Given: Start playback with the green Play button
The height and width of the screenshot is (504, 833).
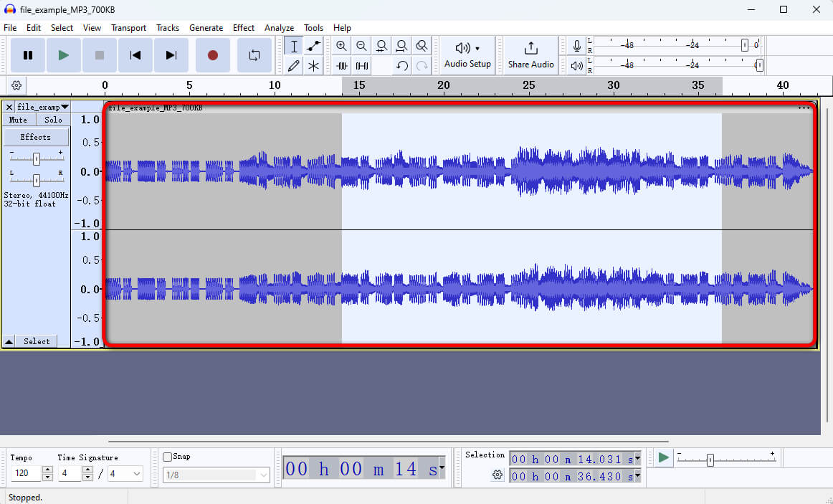Looking at the screenshot, I should pos(64,55).
